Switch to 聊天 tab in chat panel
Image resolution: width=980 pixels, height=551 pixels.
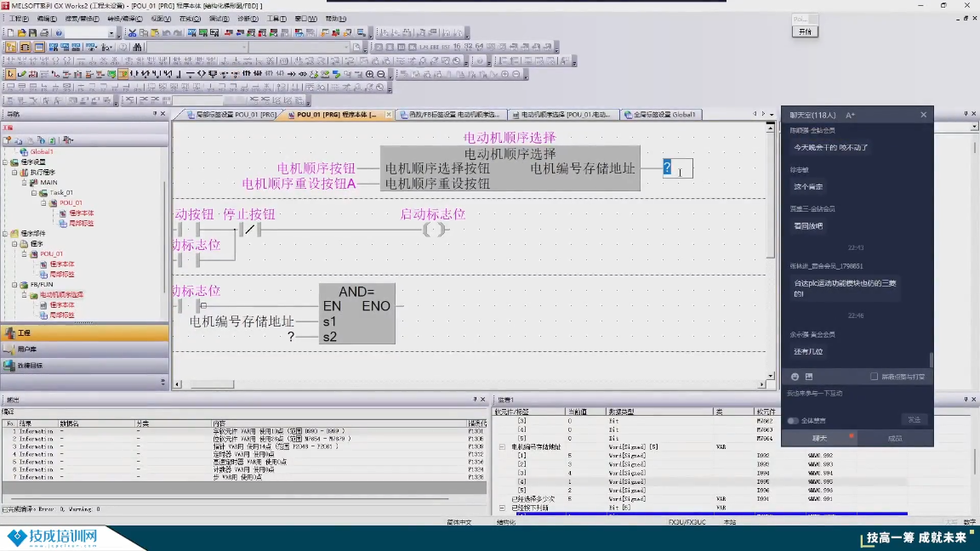819,439
